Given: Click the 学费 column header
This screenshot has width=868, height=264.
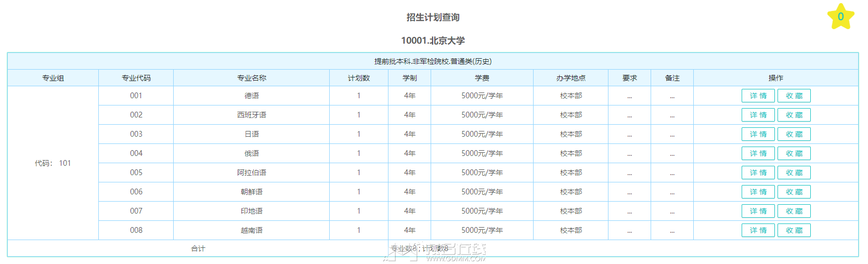Looking at the screenshot, I should click(482, 78).
